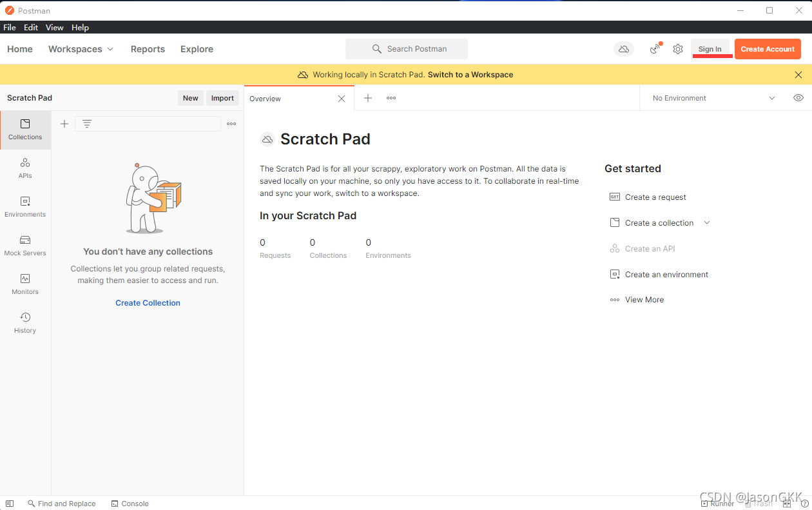This screenshot has height=510, width=812.
Task: Dismiss the yellow Scratch Pad banner
Action: (798, 75)
